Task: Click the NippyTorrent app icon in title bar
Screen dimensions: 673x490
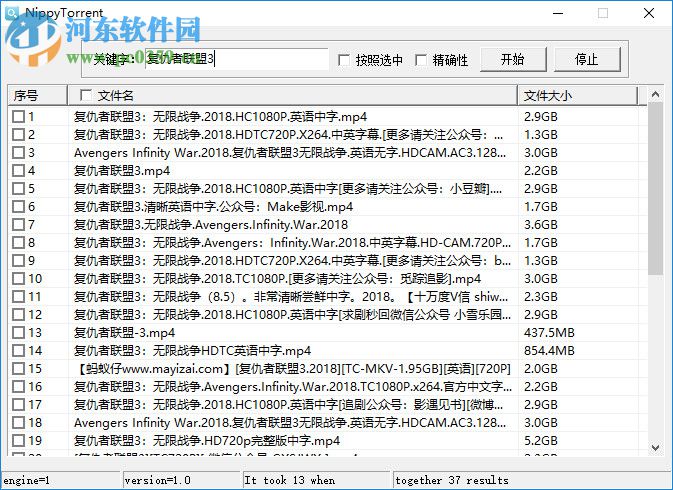Action: (12, 13)
